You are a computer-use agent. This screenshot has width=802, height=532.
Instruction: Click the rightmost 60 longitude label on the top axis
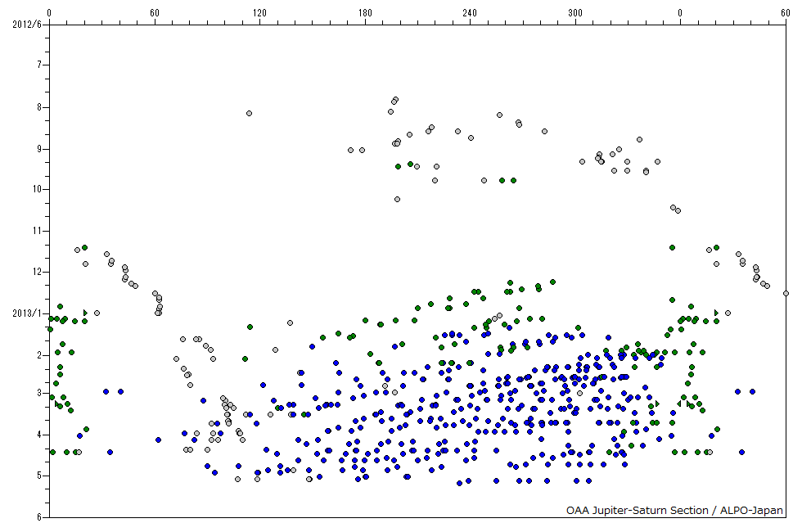(785, 13)
